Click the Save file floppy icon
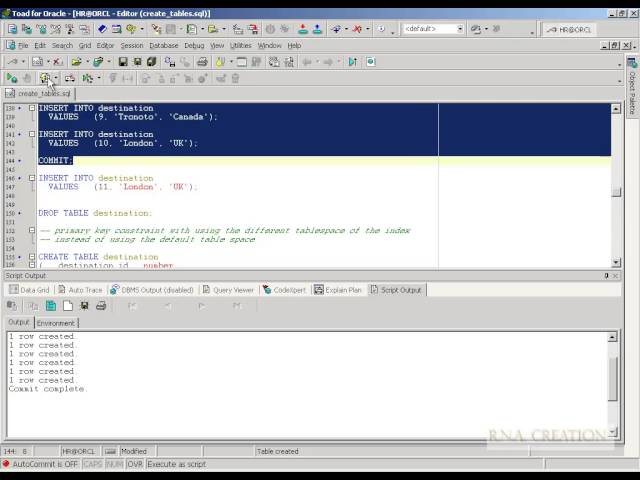Image resolution: width=640 pixels, height=480 pixels. (x=122, y=62)
